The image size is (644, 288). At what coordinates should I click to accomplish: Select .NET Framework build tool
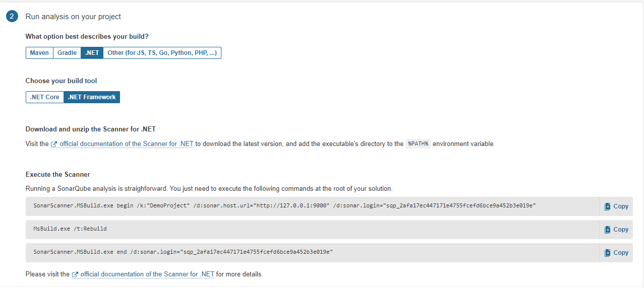click(x=92, y=97)
